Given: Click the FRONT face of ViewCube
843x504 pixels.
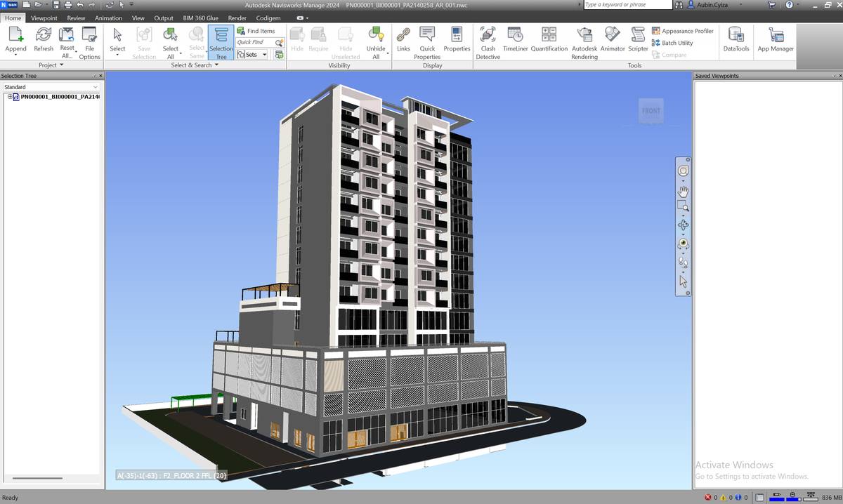Looking at the screenshot, I should (x=651, y=111).
